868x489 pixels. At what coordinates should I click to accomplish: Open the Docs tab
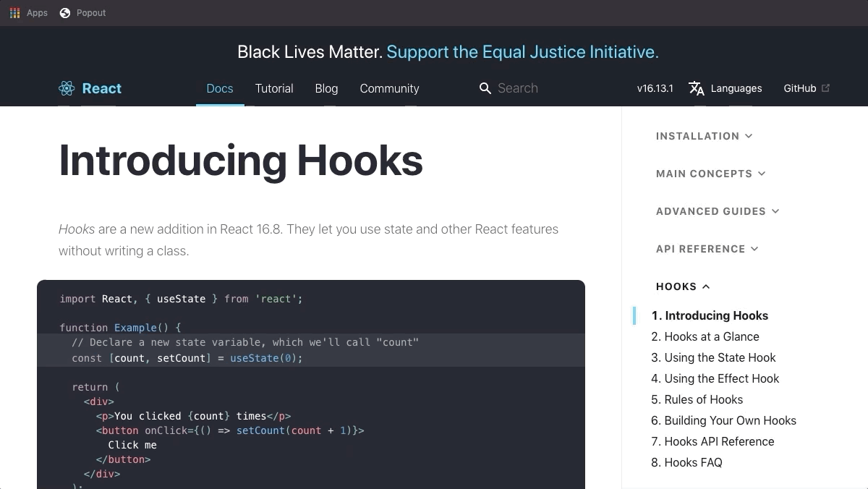point(220,88)
